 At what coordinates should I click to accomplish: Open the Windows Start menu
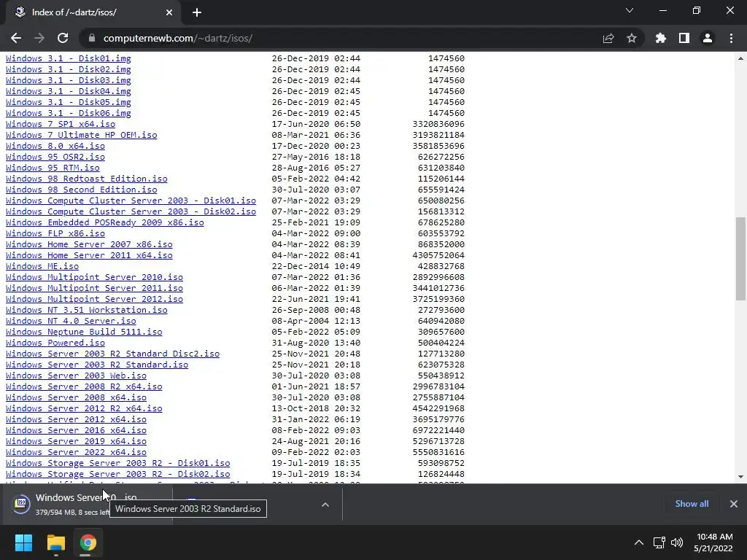(x=23, y=542)
